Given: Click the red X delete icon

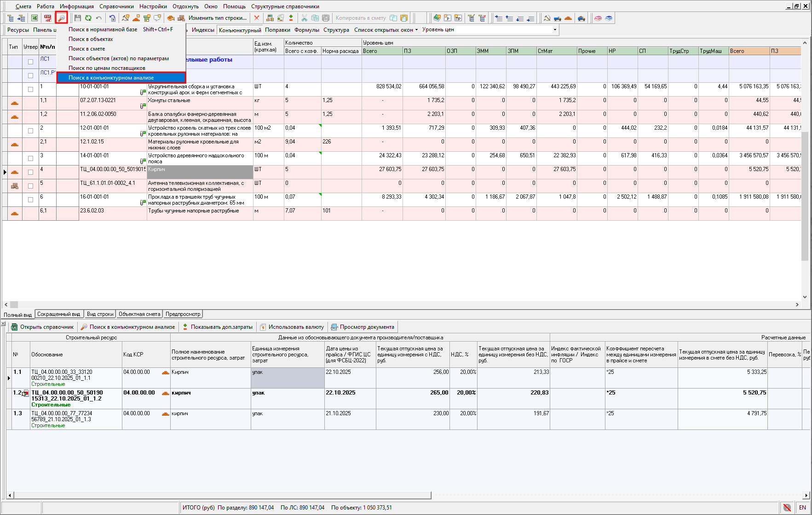Looking at the screenshot, I should click(257, 18).
